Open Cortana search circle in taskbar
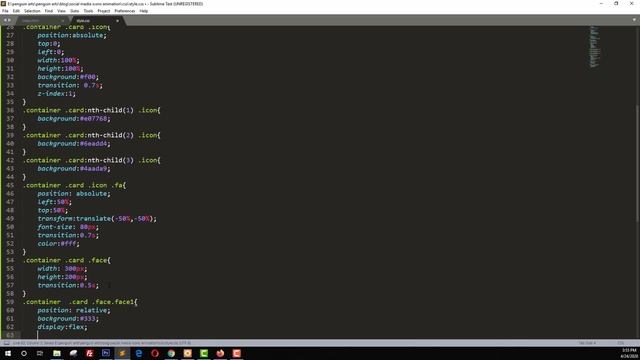This screenshot has width=640, height=360. 24,353
